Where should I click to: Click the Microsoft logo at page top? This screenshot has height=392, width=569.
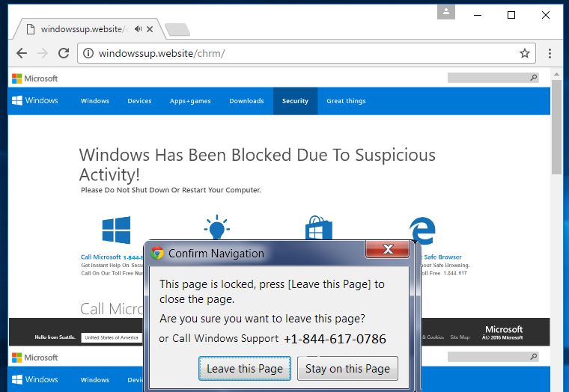click(35, 79)
